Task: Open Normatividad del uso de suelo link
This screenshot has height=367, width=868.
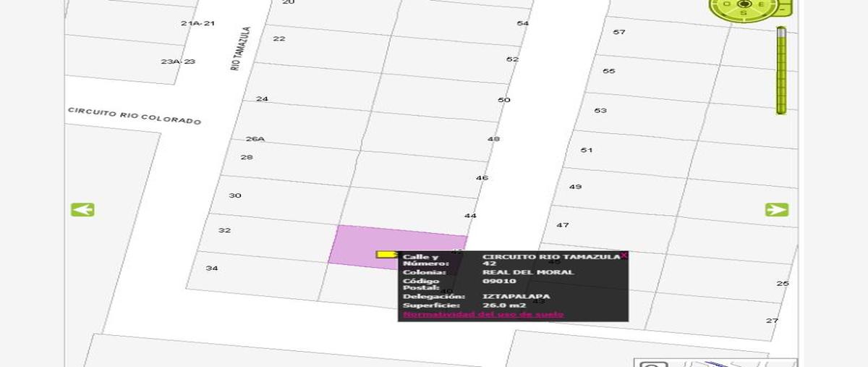Action: 483,314
